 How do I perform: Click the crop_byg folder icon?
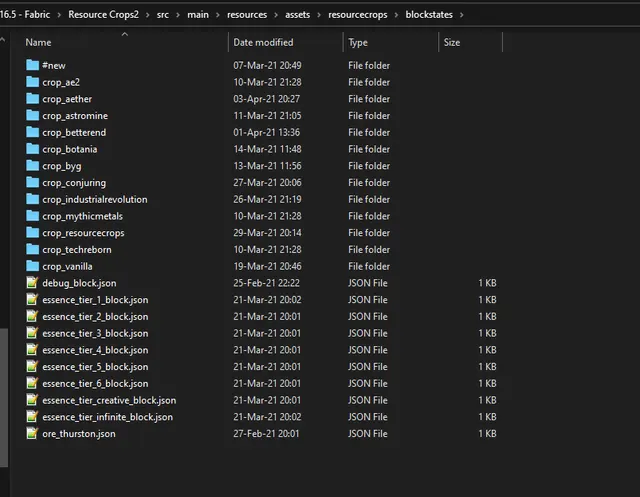pos(32,166)
